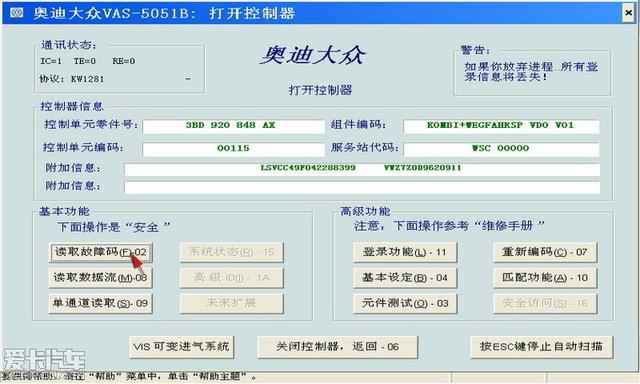Open 匹配功能 - 10 adaptation
The height and width of the screenshot is (384, 640).
[x=545, y=278]
